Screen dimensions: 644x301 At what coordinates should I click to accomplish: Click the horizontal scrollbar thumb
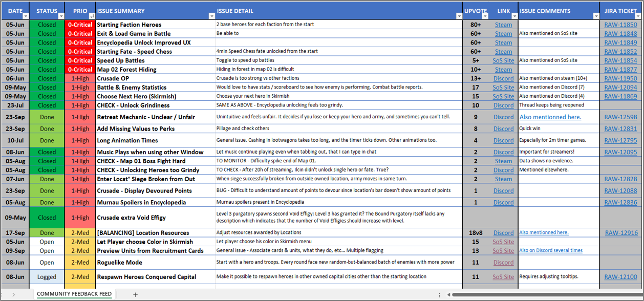click(x=543, y=294)
